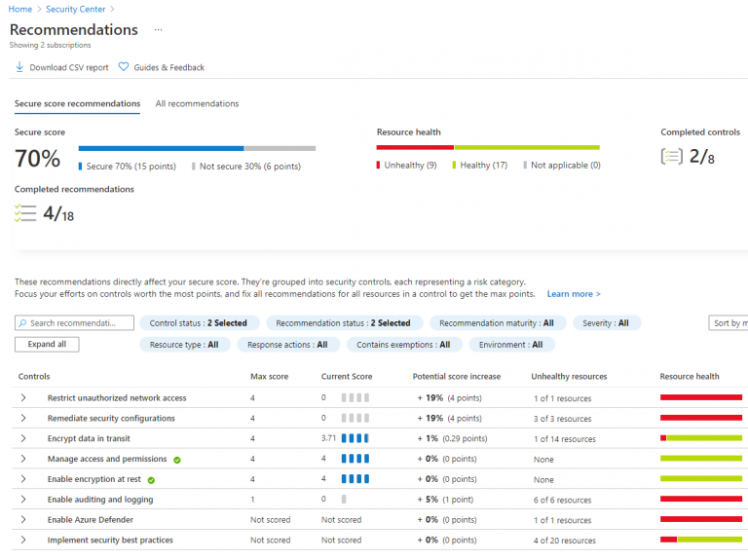Click the Search recommendations field

point(74,323)
